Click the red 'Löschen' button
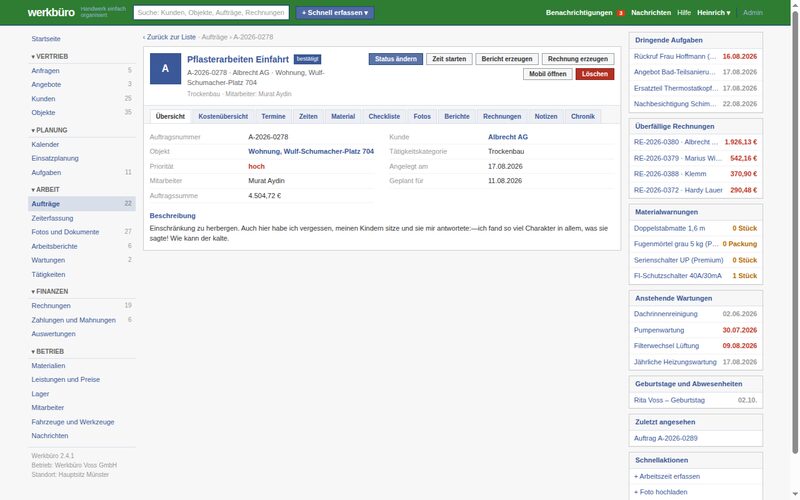This screenshot has height=500, width=800. point(595,74)
